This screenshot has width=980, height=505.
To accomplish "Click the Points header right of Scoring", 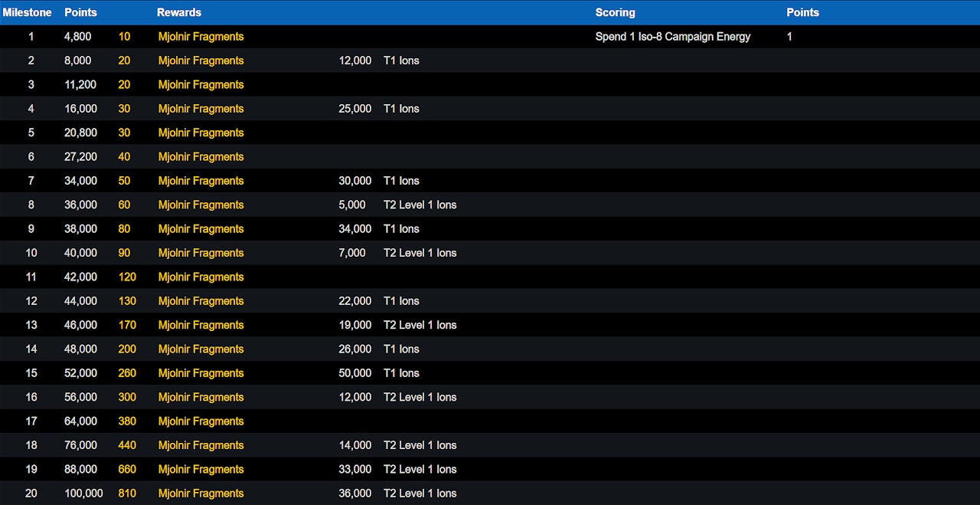I will pyautogui.click(x=802, y=12).
